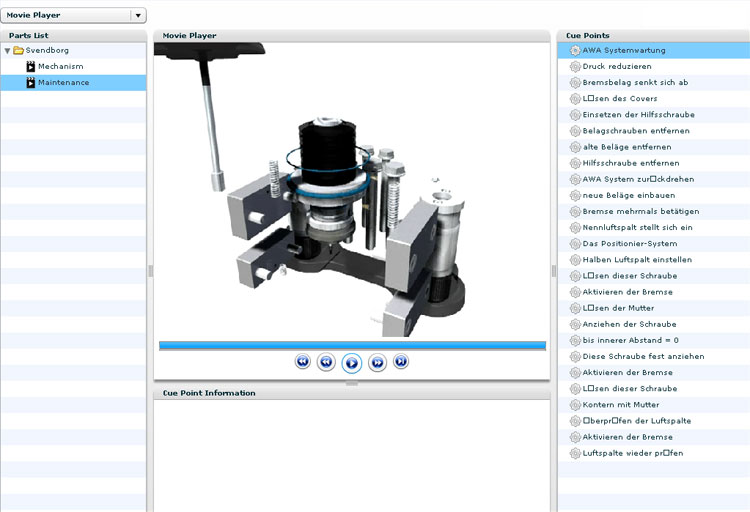The height and width of the screenshot is (512, 750).
Task: Collapse the Svendborg tree node
Action: click(7, 50)
